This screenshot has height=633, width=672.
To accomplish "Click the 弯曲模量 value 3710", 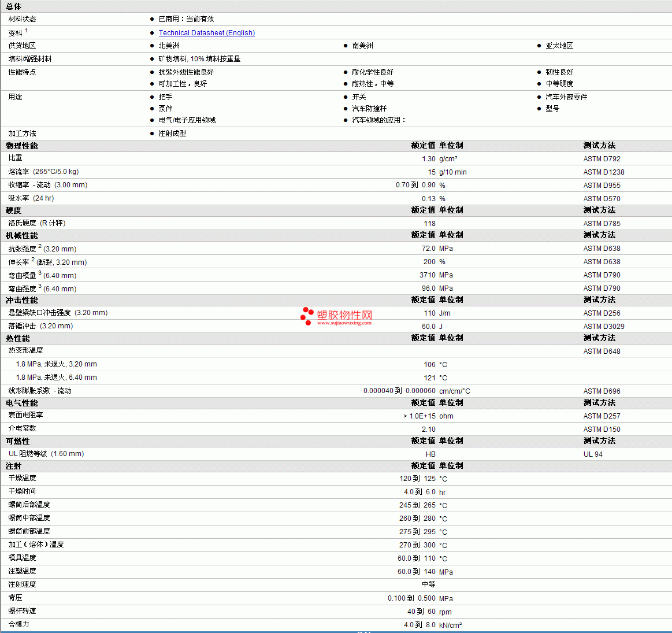I will [428, 275].
